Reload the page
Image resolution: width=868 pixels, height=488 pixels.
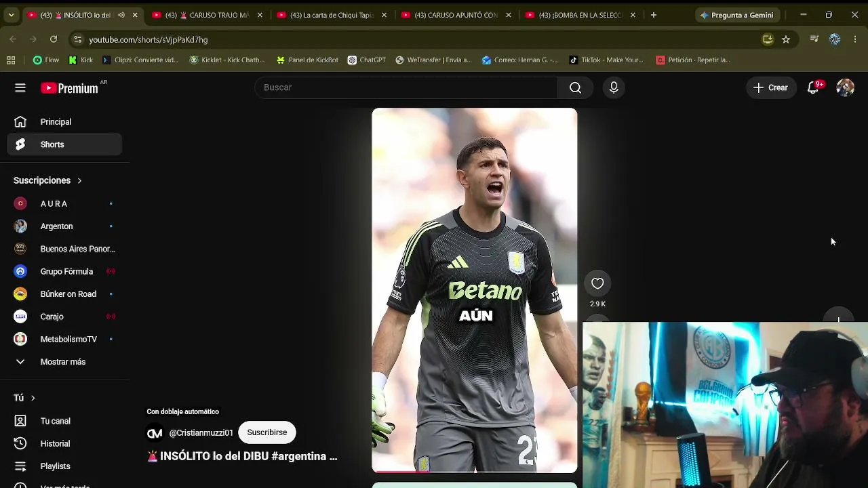pyautogui.click(x=54, y=39)
